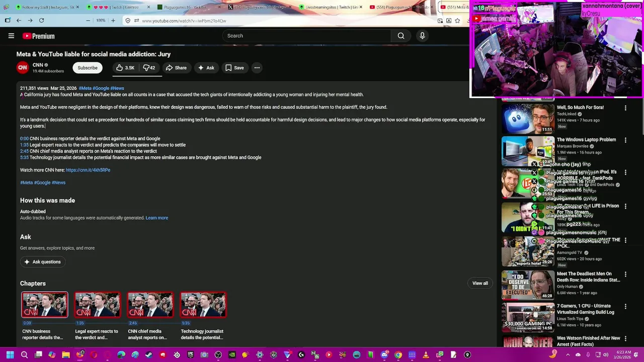Reload the current page
Screen dimensions: 644x362
click(41, 21)
